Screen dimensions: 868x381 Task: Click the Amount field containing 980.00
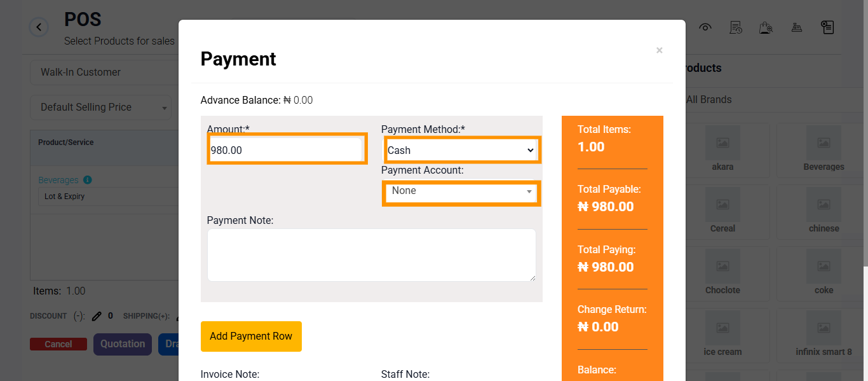tap(286, 150)
